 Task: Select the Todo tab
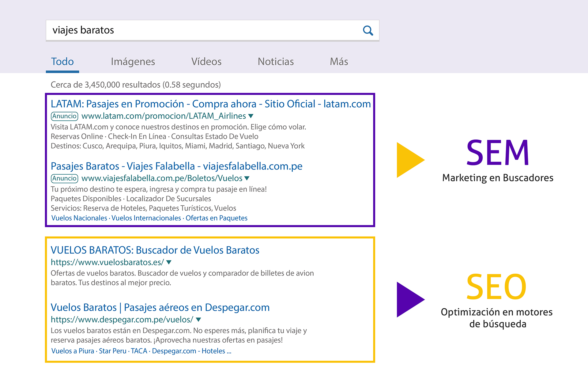(x=62, y=62)
